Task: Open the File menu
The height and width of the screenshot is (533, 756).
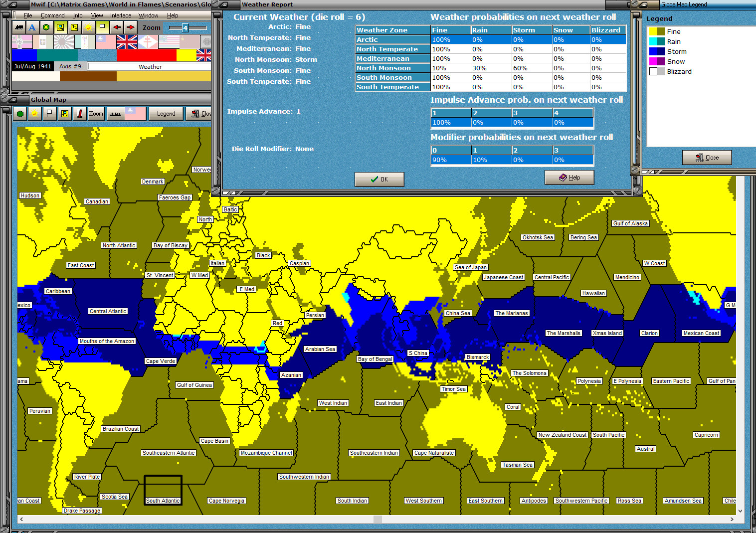Action: 28,15
